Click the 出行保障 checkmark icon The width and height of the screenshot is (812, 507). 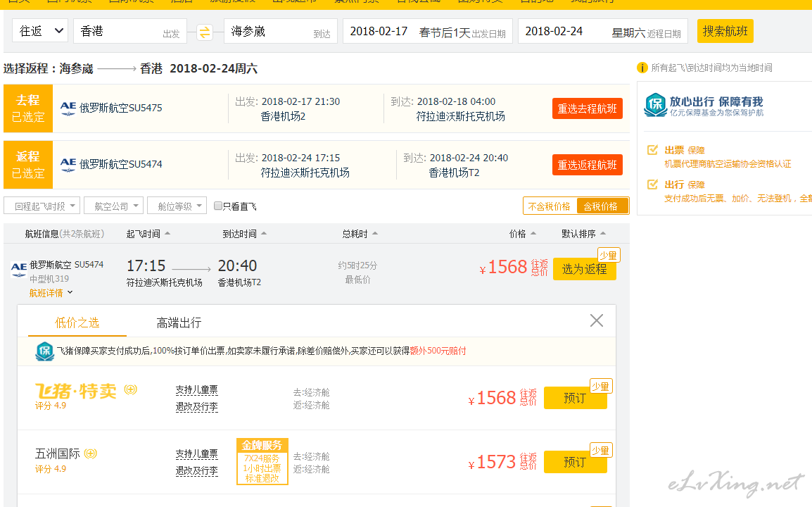tap(652, 184)
